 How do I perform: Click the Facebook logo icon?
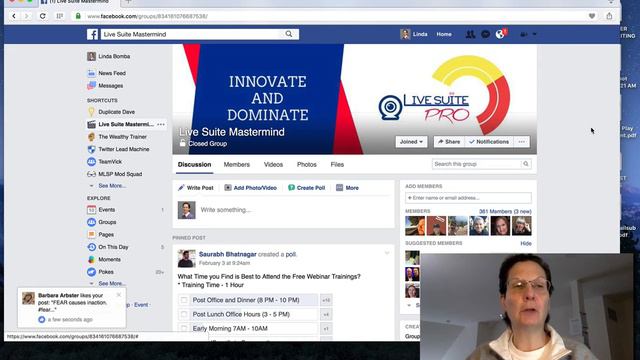tap(92, 34)
